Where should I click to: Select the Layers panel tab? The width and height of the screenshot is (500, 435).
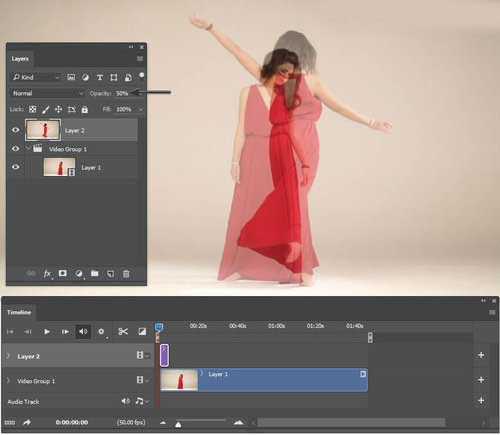[x=20, y=59]
